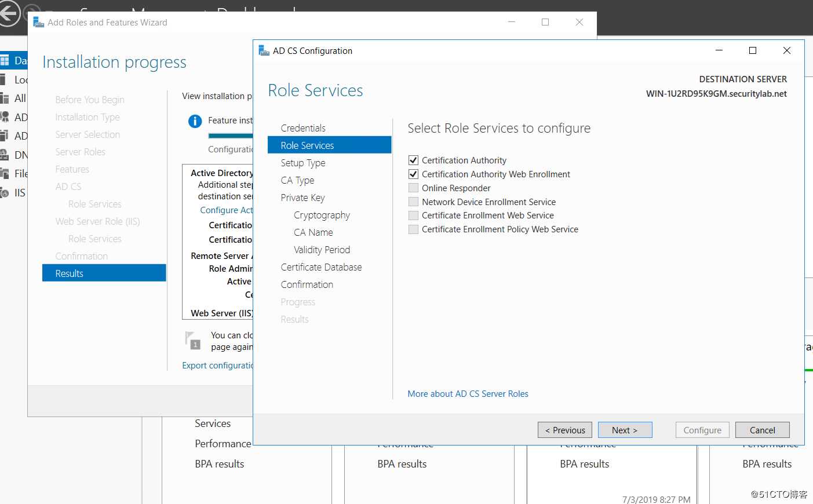Open All Servers icon in Server Manager sidebar
813x504 pixels.
coord(3,98)
